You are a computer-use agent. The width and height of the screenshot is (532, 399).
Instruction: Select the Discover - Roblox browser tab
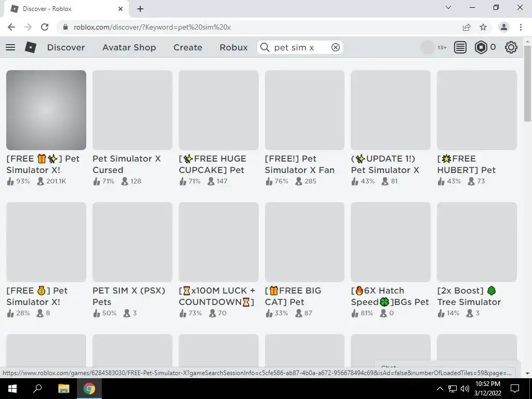pyautogui.click(x=66, y=9)
